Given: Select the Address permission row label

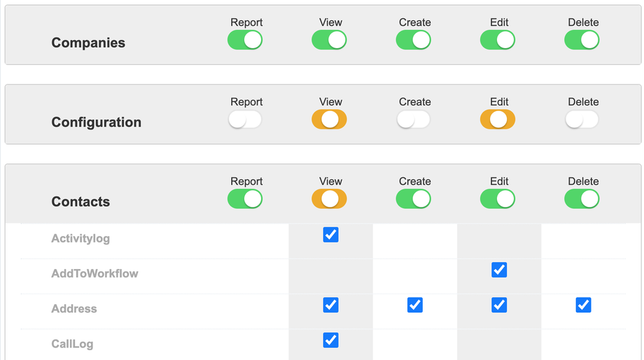Looking at the screenshot, I should (74, 309).
